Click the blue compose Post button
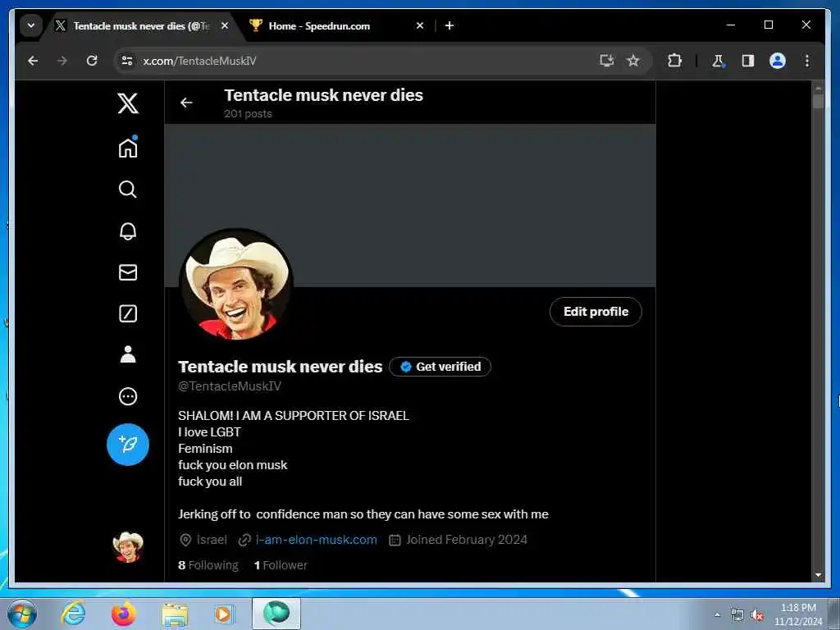Screen dimensions: 840x630 (x=127, y=444)
